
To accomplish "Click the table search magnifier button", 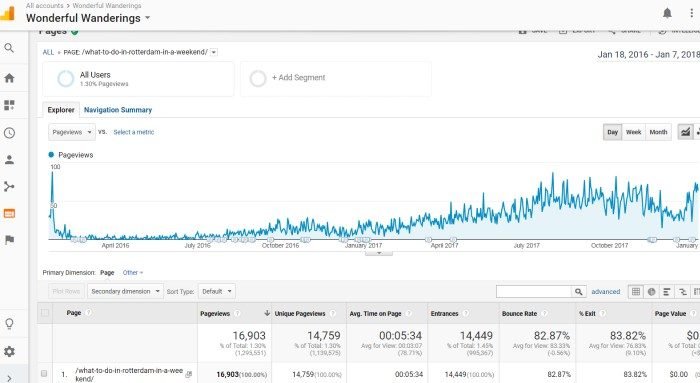I will point(579,291).
